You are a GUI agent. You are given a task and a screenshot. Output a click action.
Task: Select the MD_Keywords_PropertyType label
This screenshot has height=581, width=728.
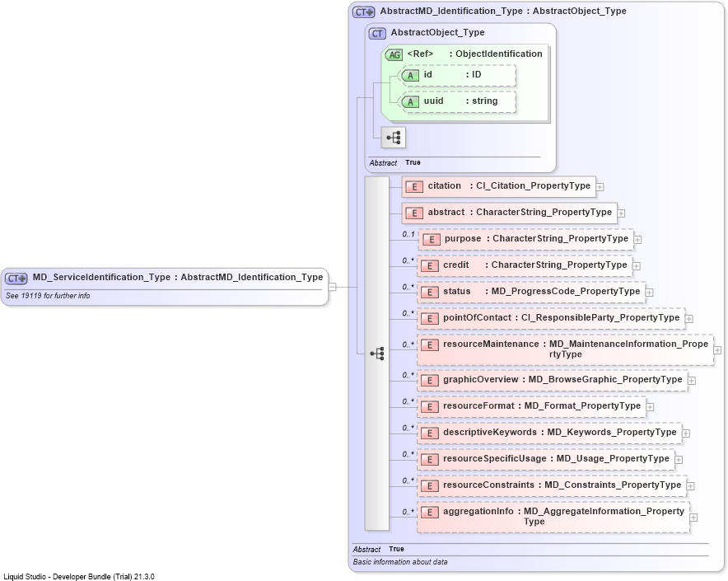click(609, 433)
